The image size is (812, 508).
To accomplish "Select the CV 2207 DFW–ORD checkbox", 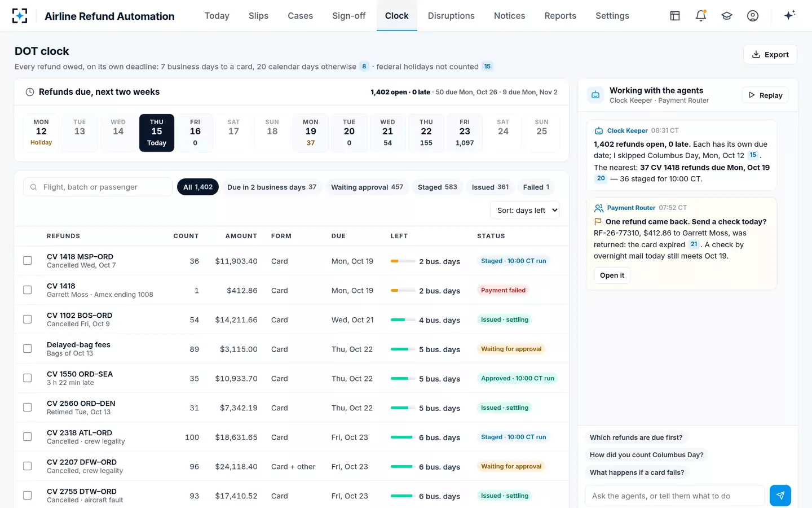I will coord(27,466).
